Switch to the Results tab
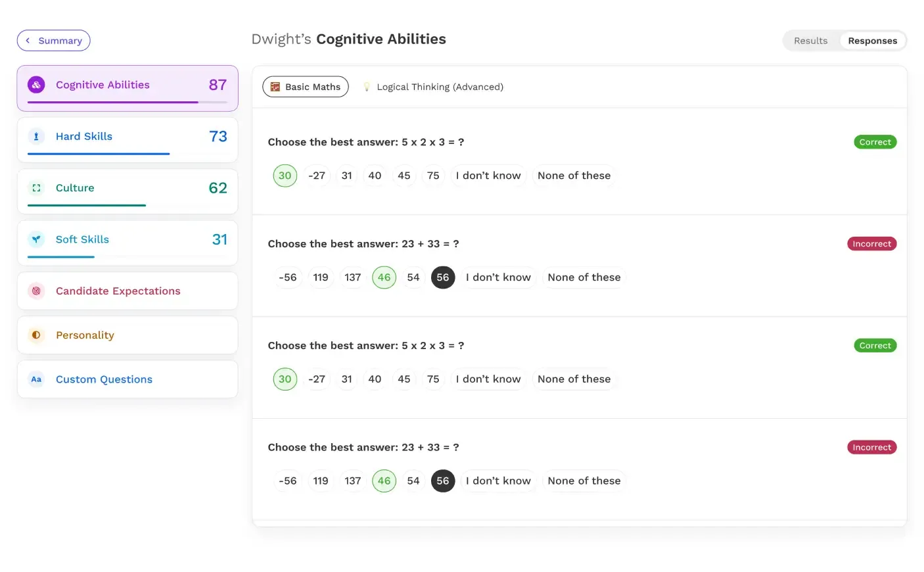 coord(810,41)
